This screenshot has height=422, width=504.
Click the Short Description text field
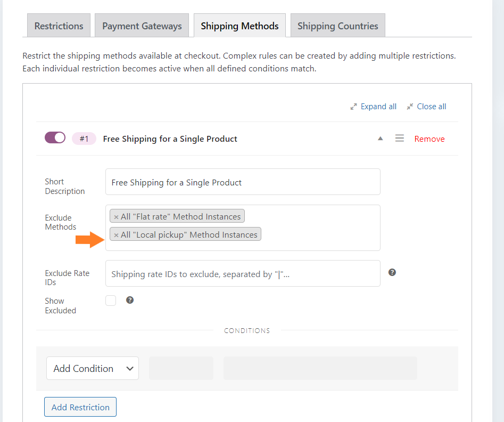(x=243, y=182)
